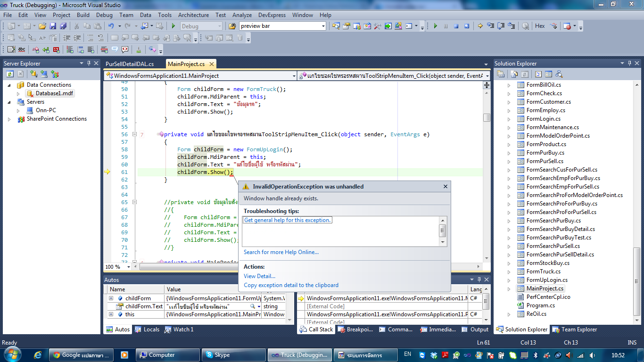Toggle Hex display button
The width and height of the screenshot is (644, 362).
click(540, 26)
